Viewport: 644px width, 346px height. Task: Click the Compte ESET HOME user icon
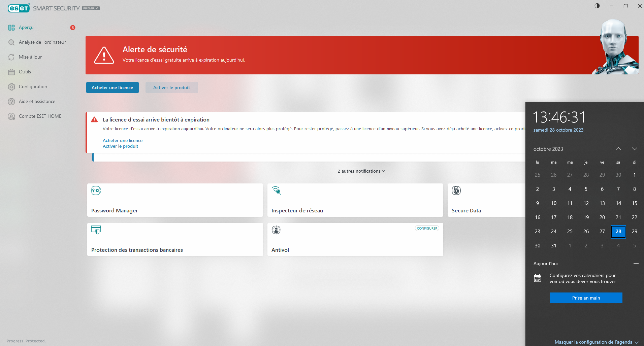[11, 116]
